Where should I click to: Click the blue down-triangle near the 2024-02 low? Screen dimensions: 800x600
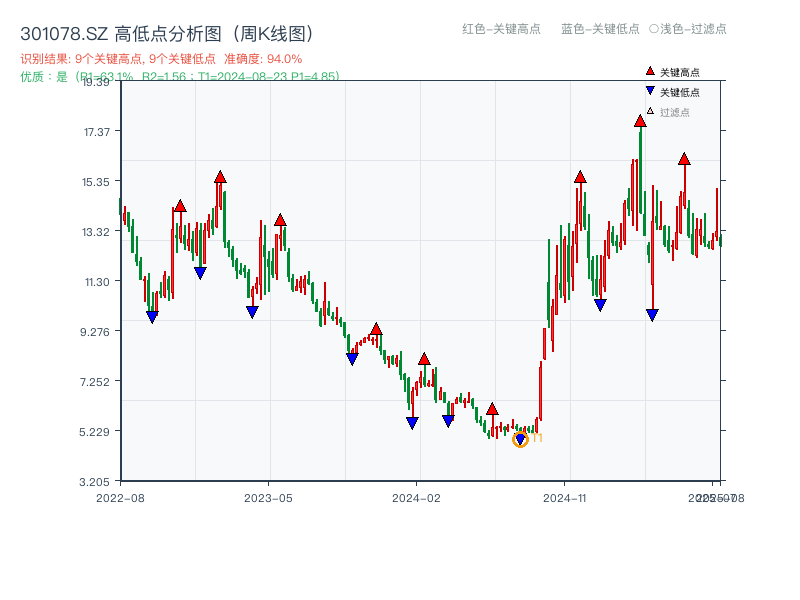click(410, 421)
